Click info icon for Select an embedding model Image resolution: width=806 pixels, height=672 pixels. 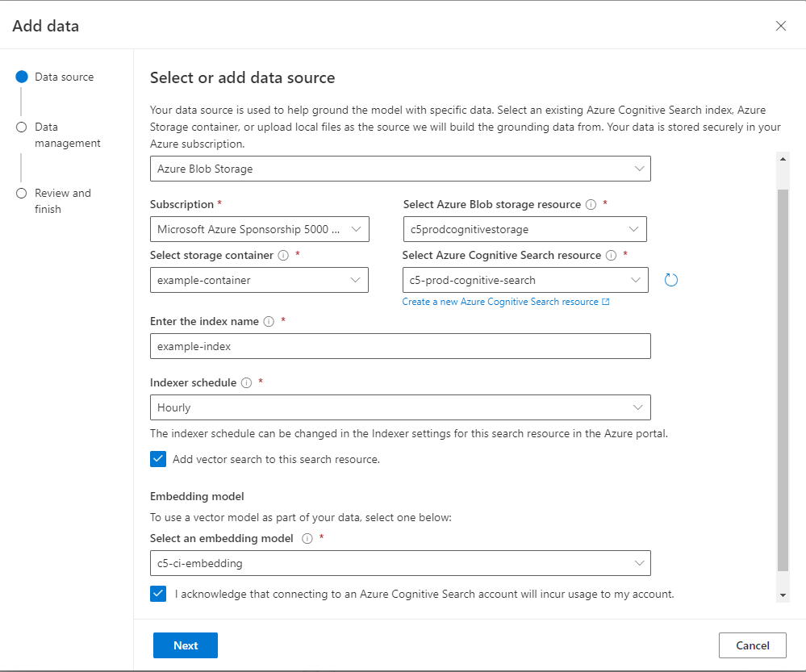click(307, 538)
